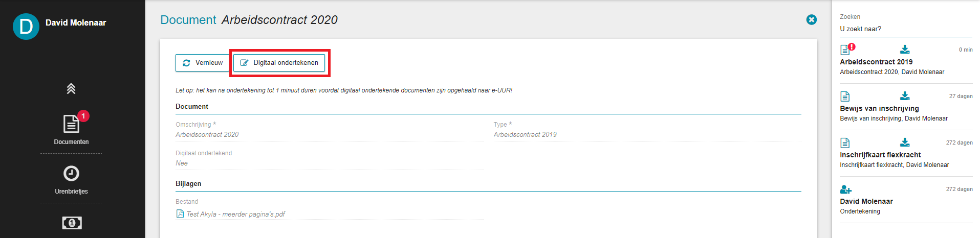
Task: Click the Type field Arbeidscontract 2019
Action: (647, 134)
